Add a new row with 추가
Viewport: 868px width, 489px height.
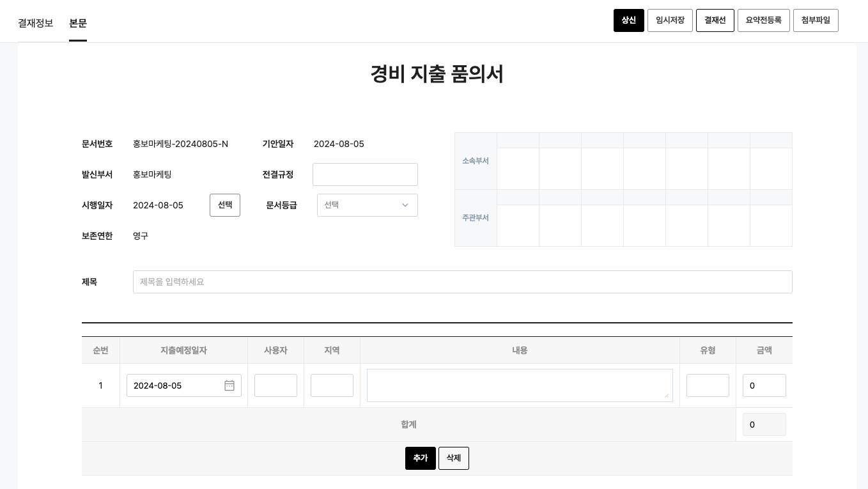click(421, 458)
